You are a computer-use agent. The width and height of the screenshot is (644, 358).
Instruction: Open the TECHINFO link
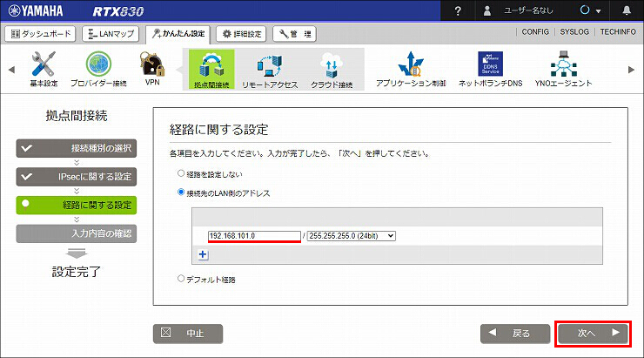(618, 31)
